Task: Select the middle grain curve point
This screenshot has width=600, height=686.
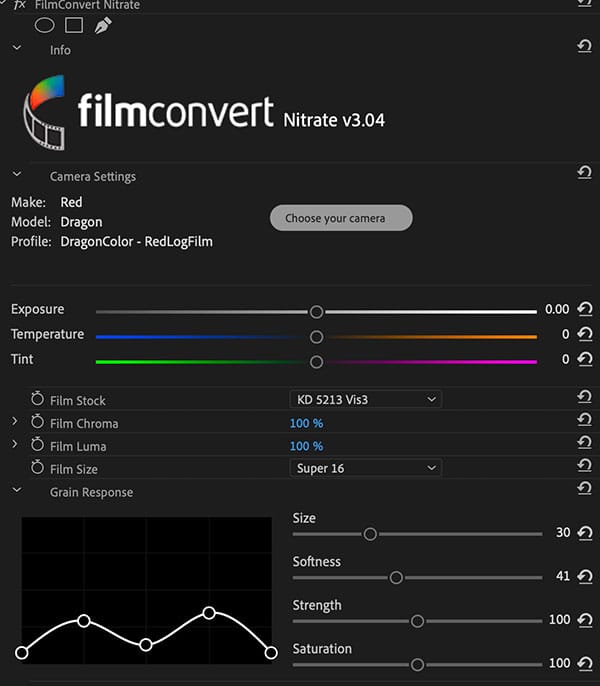Action: (x=146, y=645)
